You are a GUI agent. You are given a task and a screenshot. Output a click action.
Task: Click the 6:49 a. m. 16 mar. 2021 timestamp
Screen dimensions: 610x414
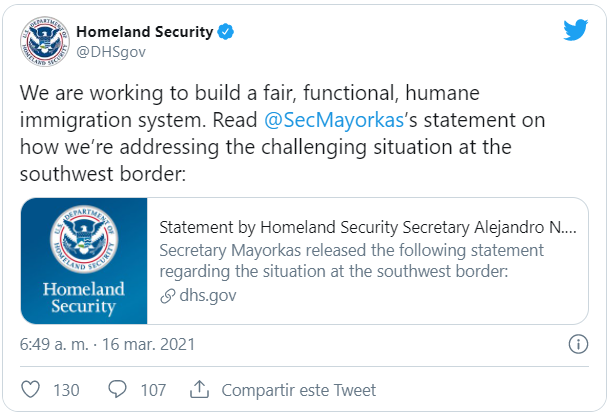coord(107,344)
